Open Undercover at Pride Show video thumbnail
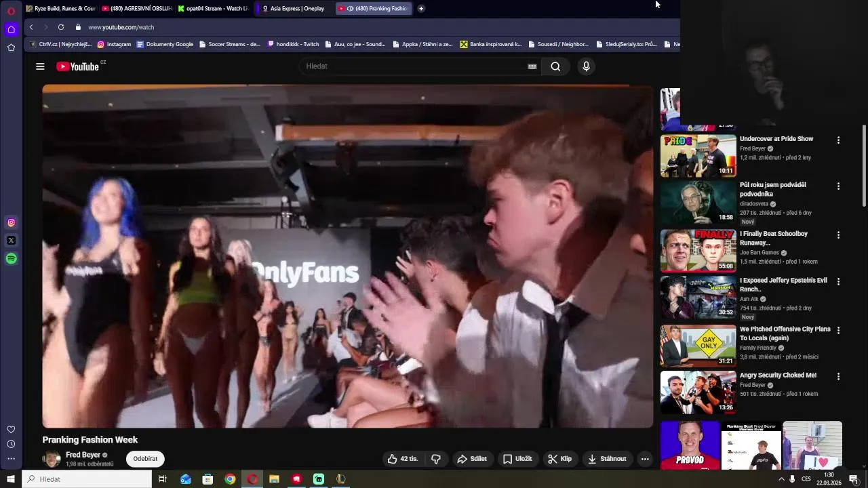Image resolution: width=868 pixels, height=488 pixels. (698, 156)
